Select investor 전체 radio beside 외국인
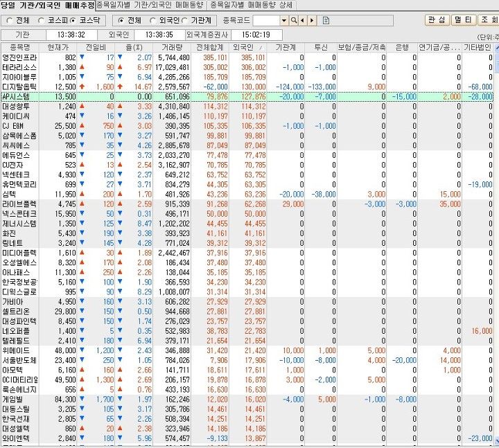Viewport: 499px width, 448px height. (121, 21)
